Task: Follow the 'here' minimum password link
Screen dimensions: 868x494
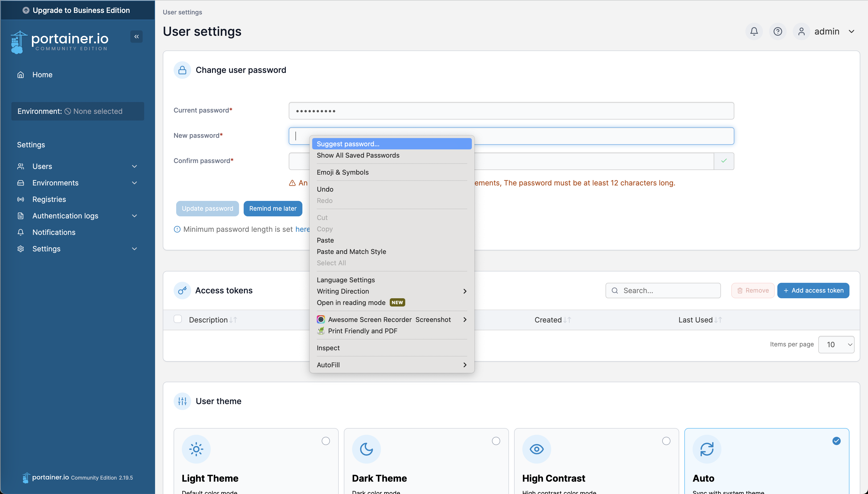Action: point(302,229)
